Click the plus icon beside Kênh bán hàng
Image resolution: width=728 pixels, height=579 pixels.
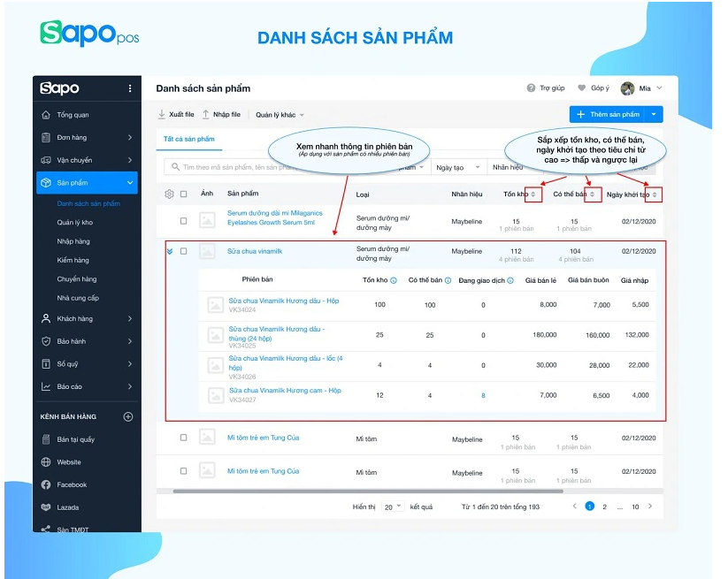pos(128,416)
